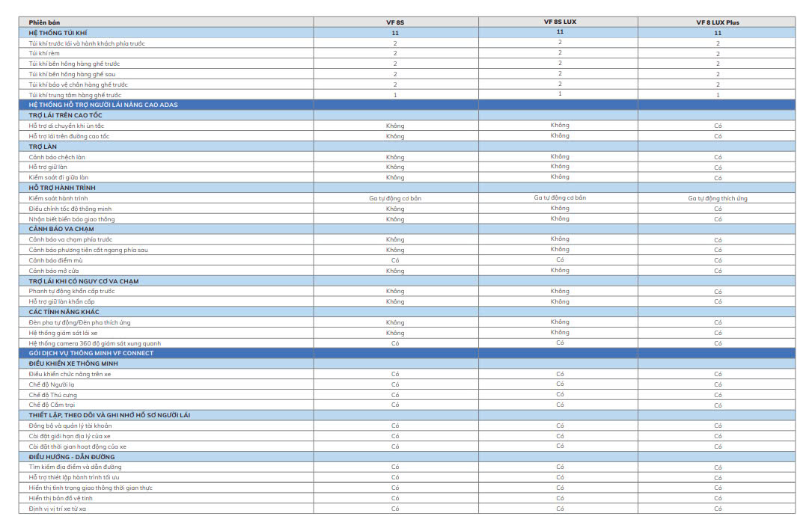Select 'Hỗ trợ giữ làn khẩn cấp' label
The width and height of the screenshot is (812, 525).
tap(61, 301)
